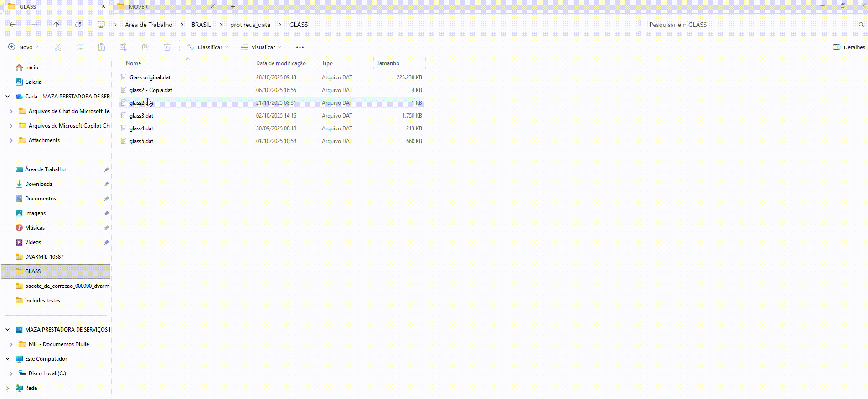
Task: Go back with the left arrow icon
Action: point(13,25)
